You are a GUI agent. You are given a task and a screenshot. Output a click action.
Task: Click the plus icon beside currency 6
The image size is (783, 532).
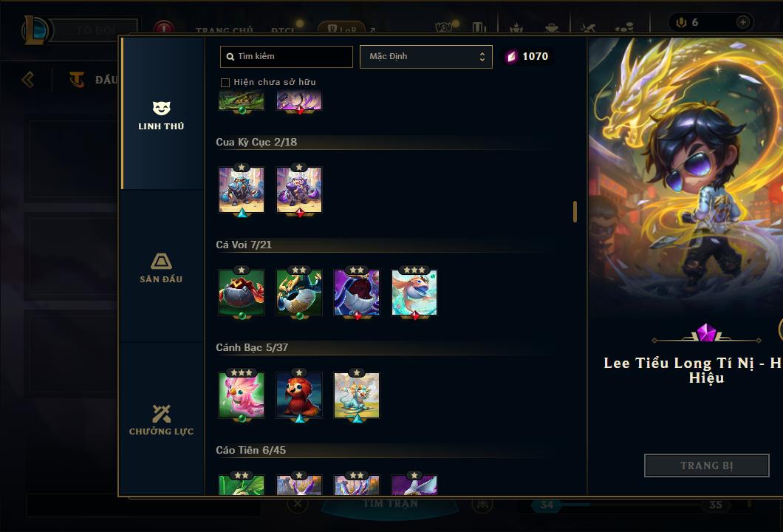pos(743,22)
